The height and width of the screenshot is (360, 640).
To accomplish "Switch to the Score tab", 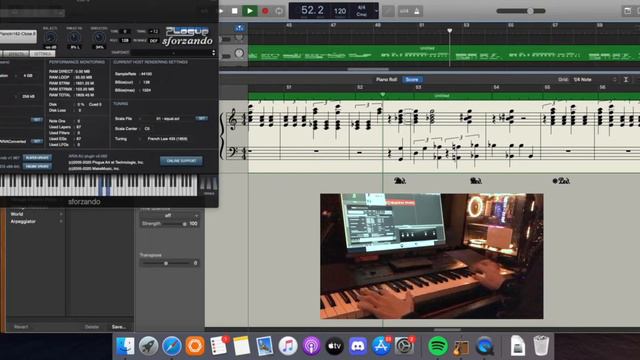I will pos(412,80).
